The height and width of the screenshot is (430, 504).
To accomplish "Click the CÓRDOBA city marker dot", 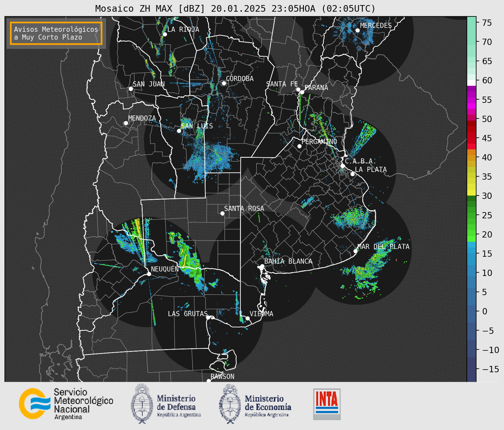I will click(224, 83).
